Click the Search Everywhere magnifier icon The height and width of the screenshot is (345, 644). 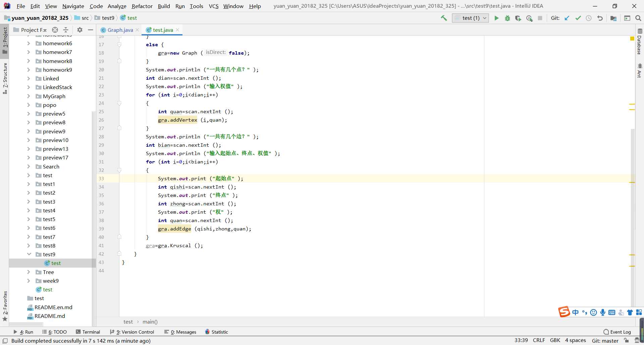click(x=638, y=18)
